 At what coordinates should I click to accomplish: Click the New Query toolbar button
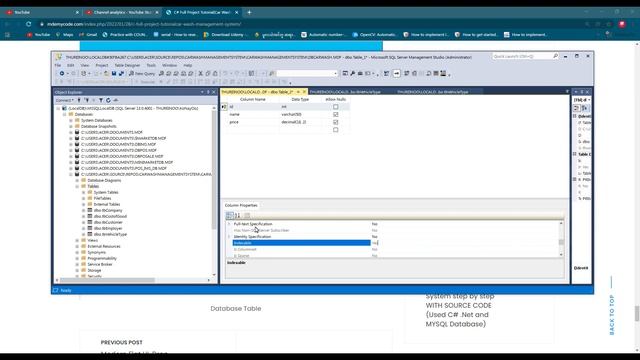point(142,73)
